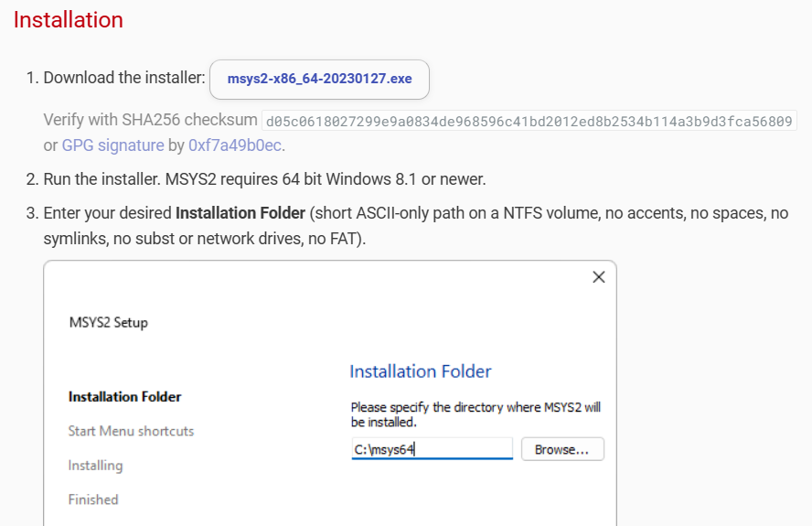
Task: Open the GPG signature link
Action: (x=112, y=145)
